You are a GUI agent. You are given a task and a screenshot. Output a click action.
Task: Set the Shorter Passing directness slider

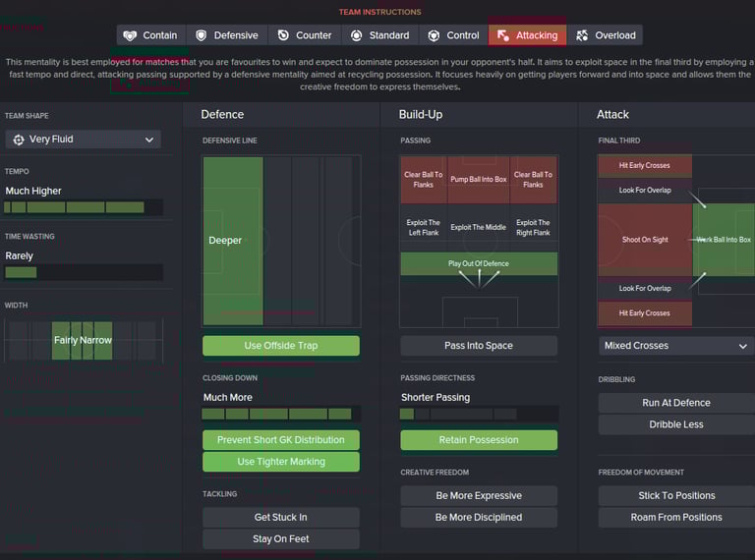(479, 414)
